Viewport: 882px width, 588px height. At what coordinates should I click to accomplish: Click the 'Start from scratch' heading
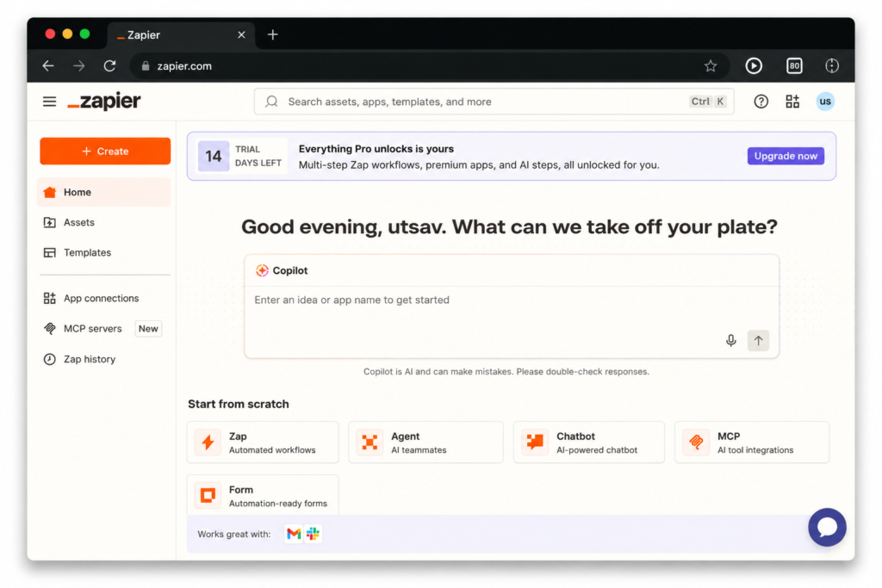(239, 404)
